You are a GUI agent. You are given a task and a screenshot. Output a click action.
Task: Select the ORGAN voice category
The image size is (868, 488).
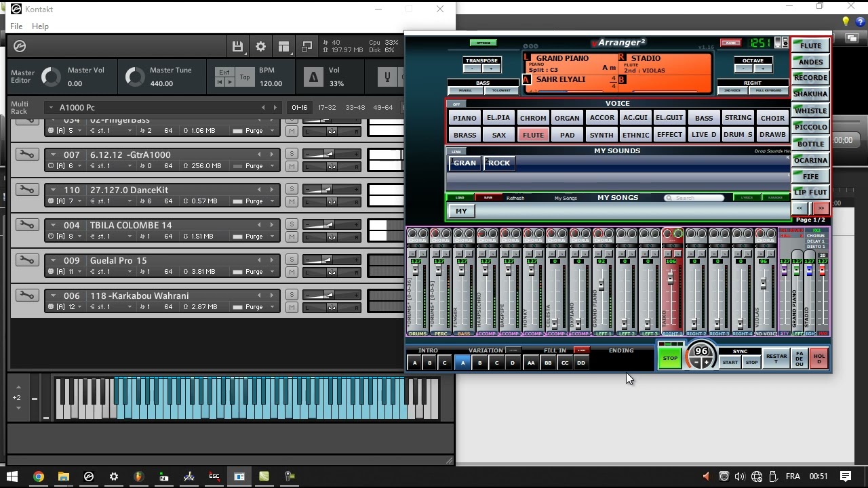(567, 118)
